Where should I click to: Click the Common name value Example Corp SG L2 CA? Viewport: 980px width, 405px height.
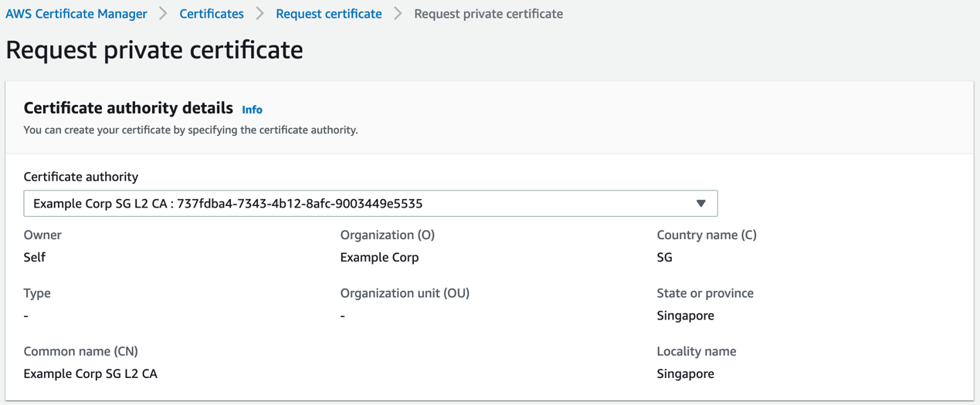tap(90, 374)
